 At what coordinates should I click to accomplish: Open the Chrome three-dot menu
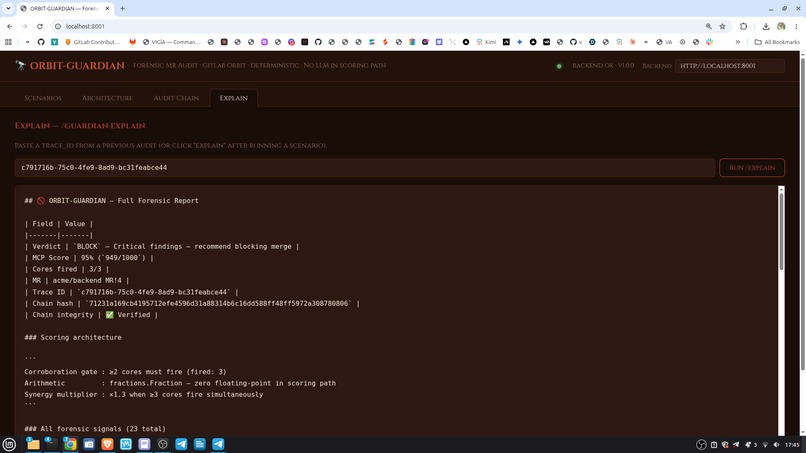click(x=796, y=26)
